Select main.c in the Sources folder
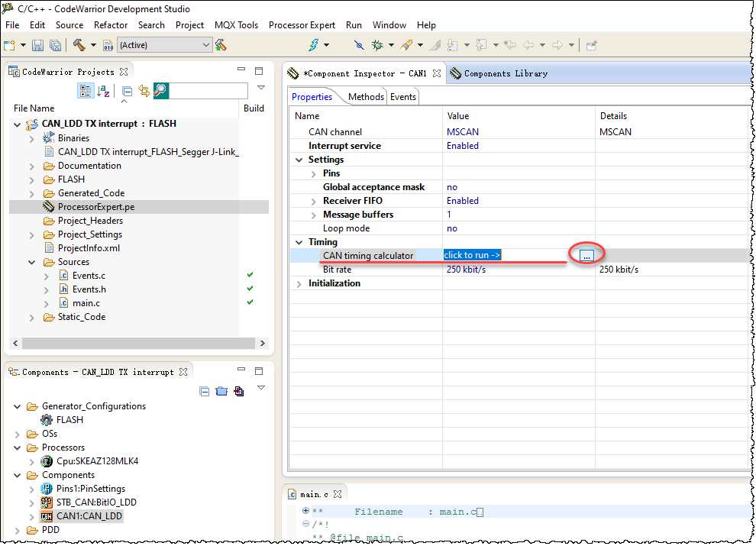 click(x=86, y=303)
